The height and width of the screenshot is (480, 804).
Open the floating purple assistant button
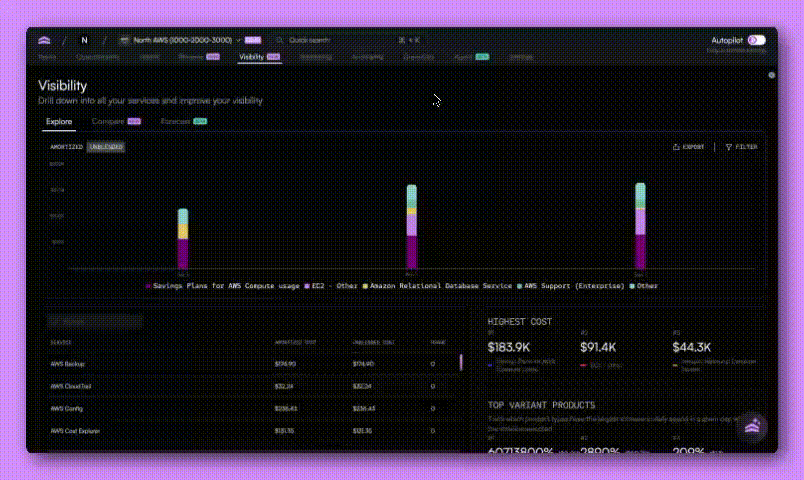752,427
